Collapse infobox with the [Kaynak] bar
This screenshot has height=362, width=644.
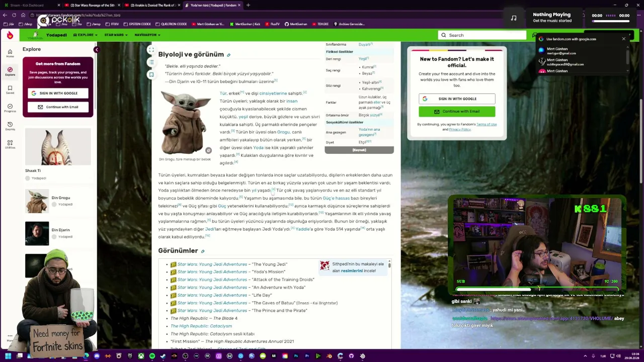359,150
